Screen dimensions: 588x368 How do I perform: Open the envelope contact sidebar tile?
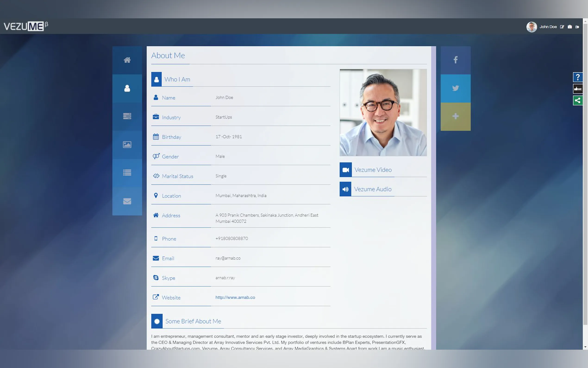click(127, 201)
